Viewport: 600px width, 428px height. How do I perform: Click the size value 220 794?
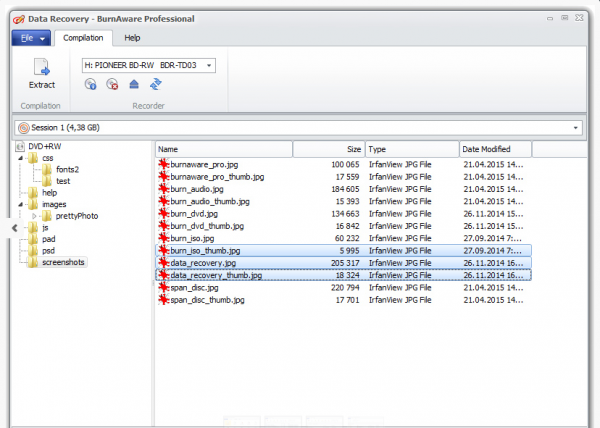[345, 287]
